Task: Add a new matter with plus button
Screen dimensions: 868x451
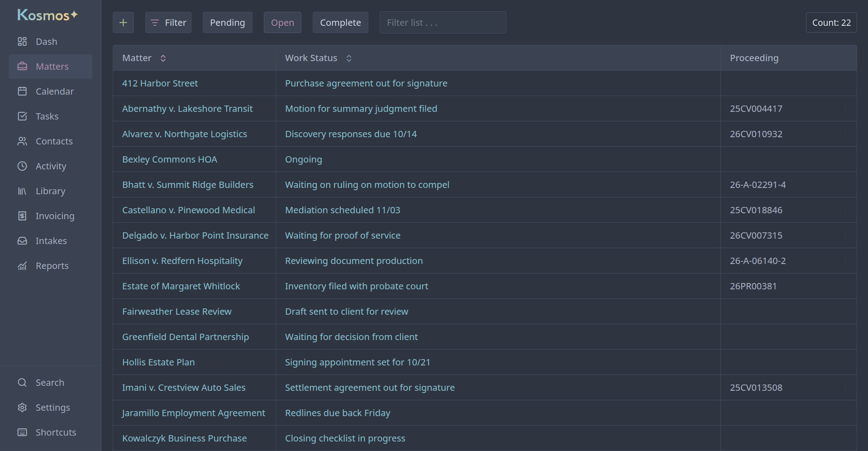Action: click(x=123, y=23)
